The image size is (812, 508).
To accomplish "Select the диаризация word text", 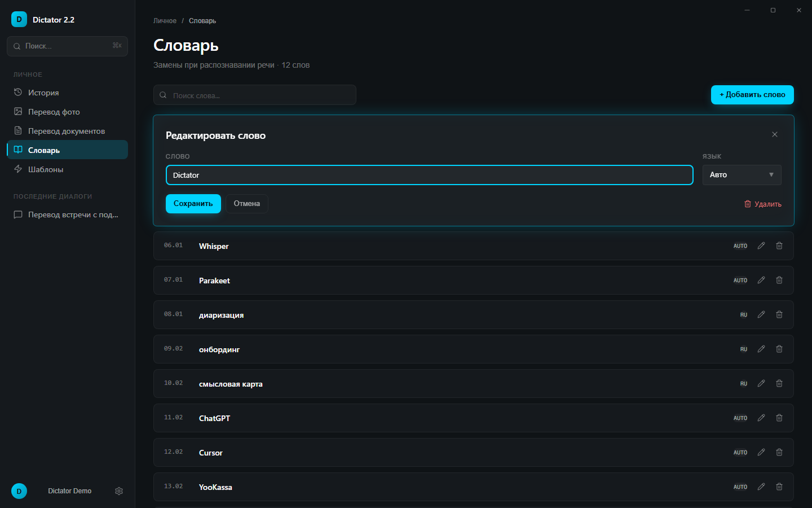I will 221,315.
